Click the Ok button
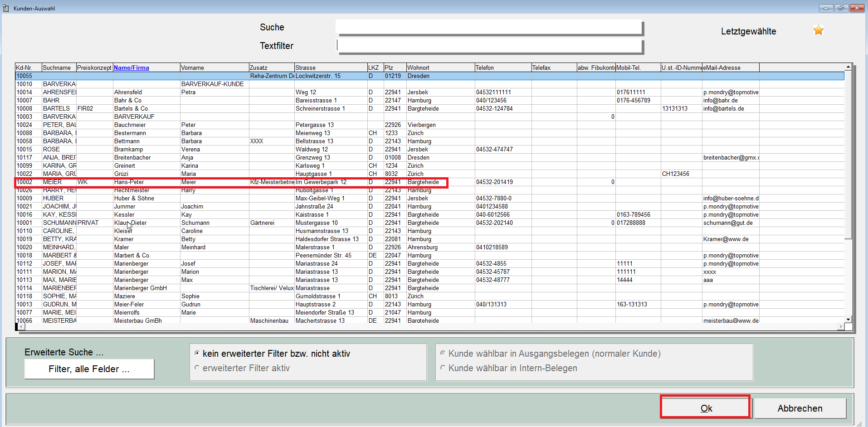The width and height of the screenshot is (868, 427). coord(706,408)
